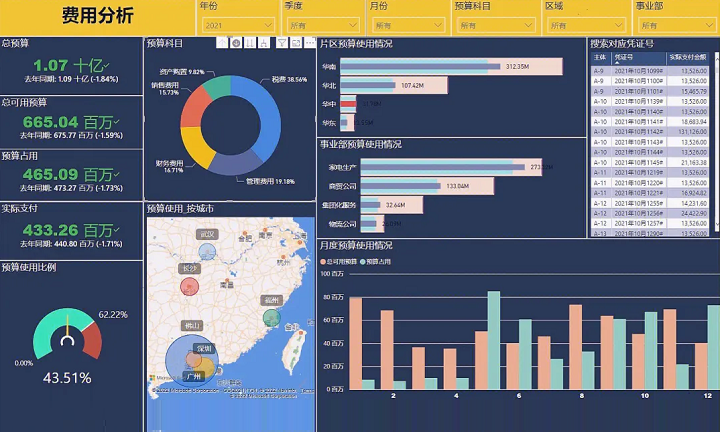Open focus mode for the 预算科目 chart
The width and height of the screenshot is (720, 432).
(297, 43)
